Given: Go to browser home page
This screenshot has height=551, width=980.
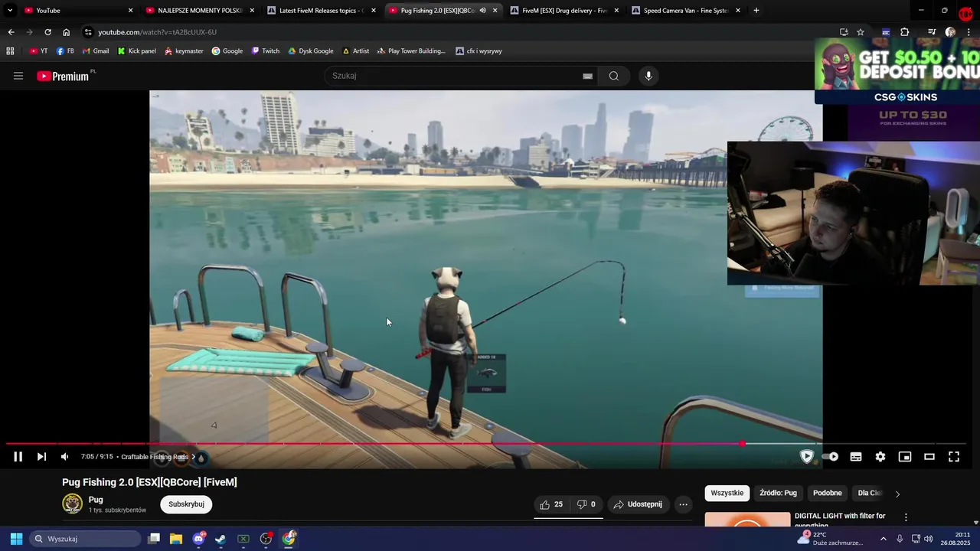Looking at the screenshot, I should click(66, 32).
